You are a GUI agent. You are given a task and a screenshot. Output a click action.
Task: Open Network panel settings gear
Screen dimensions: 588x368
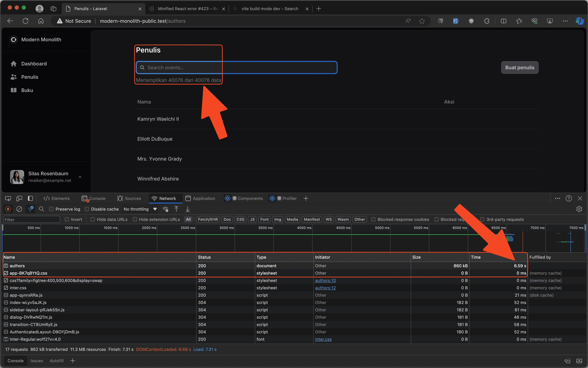click(579, 209)
